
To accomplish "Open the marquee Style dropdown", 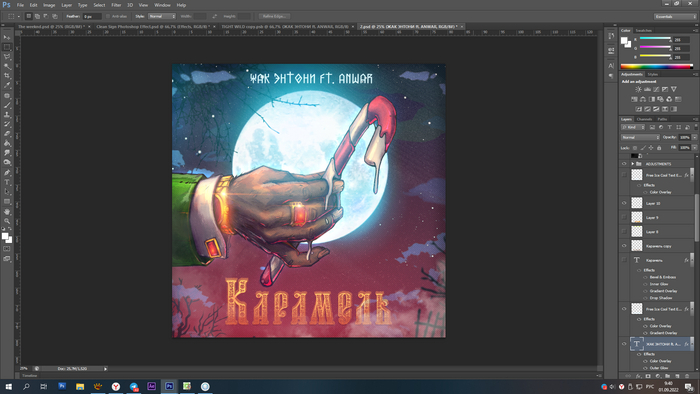I will coord(162,16).
